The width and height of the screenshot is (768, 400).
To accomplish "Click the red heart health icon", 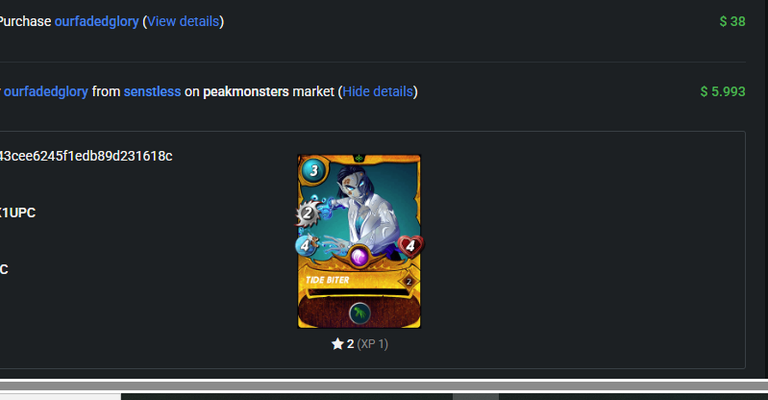I will pos(410,246).
